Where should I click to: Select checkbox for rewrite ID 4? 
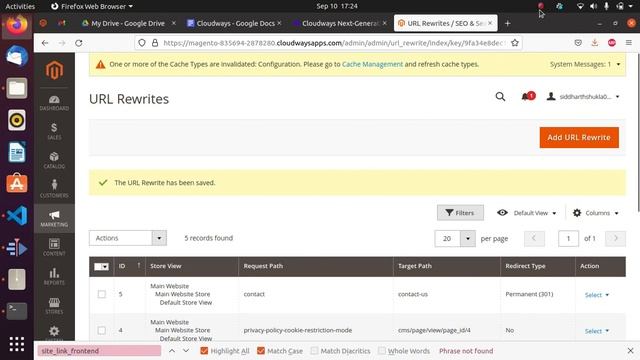tap(102, 330)
